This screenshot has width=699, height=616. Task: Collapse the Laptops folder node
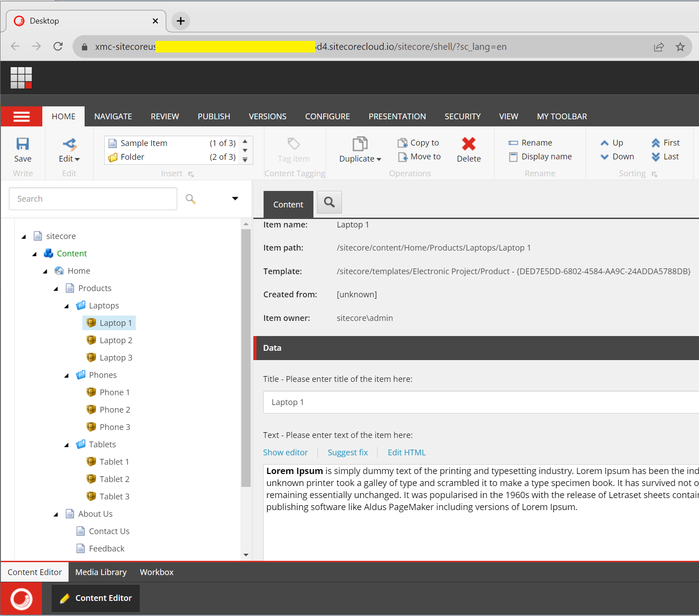(67, 306)
